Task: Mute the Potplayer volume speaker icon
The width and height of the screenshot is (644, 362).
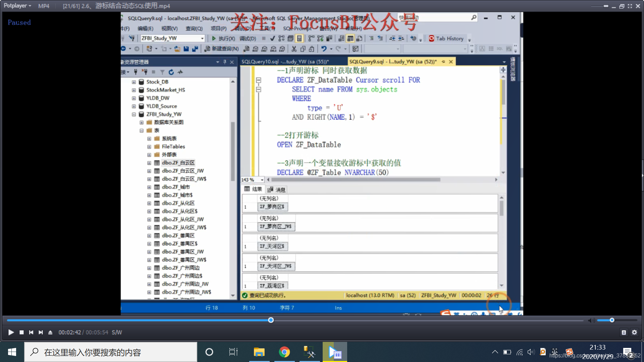Action: (591, 320)
